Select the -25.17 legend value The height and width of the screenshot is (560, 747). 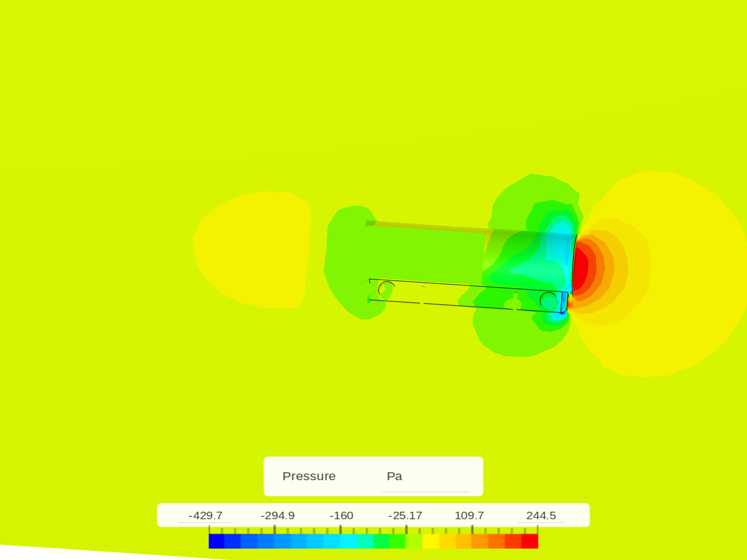[x=405, y=515]
